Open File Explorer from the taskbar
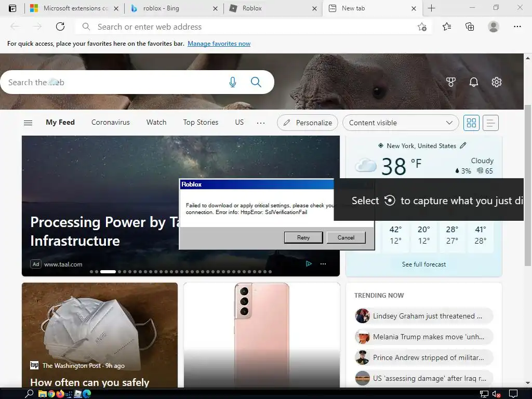The width and height of the screenshot is (532, 399). pos(43,394)
